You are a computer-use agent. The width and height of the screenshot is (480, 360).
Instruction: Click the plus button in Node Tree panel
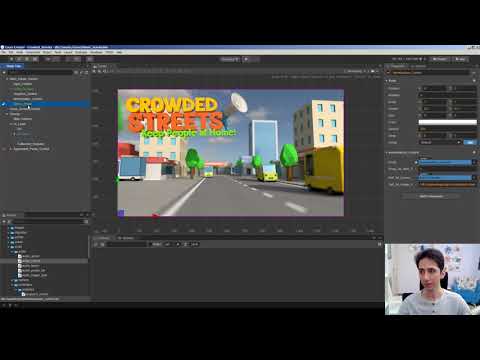pyautogui.click(x=4, y=72)
